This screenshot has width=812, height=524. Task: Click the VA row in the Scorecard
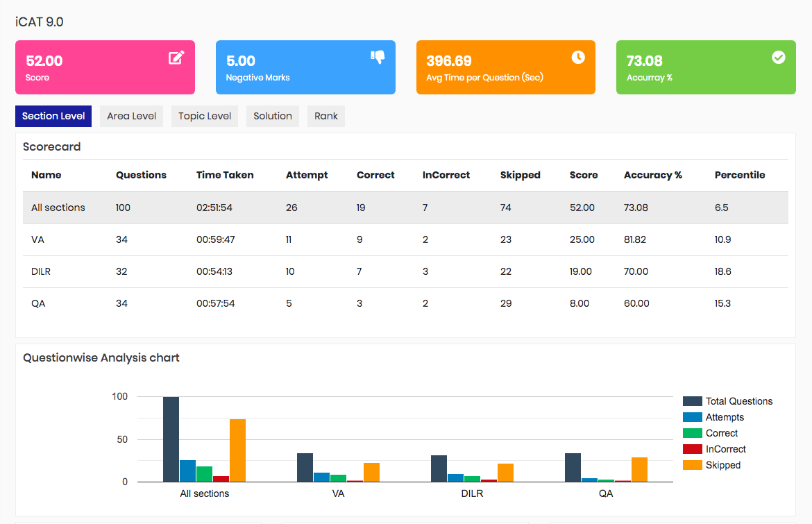coord(37,239)
